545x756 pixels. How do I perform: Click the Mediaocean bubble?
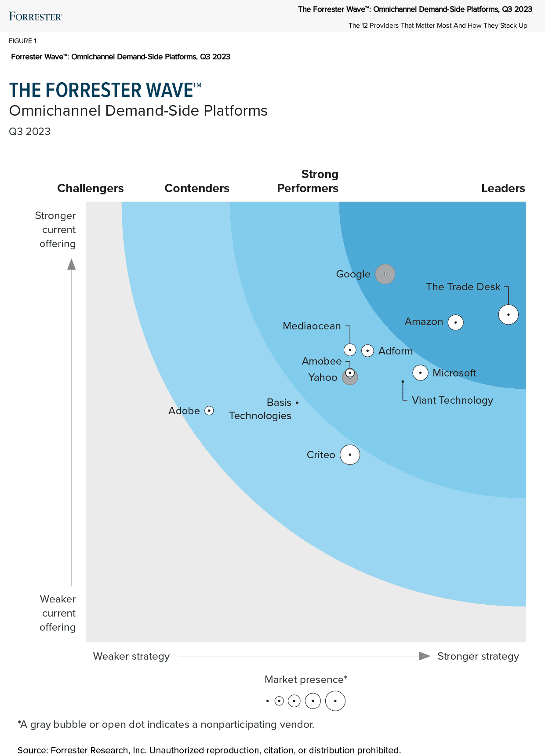(x=350, y=350)
